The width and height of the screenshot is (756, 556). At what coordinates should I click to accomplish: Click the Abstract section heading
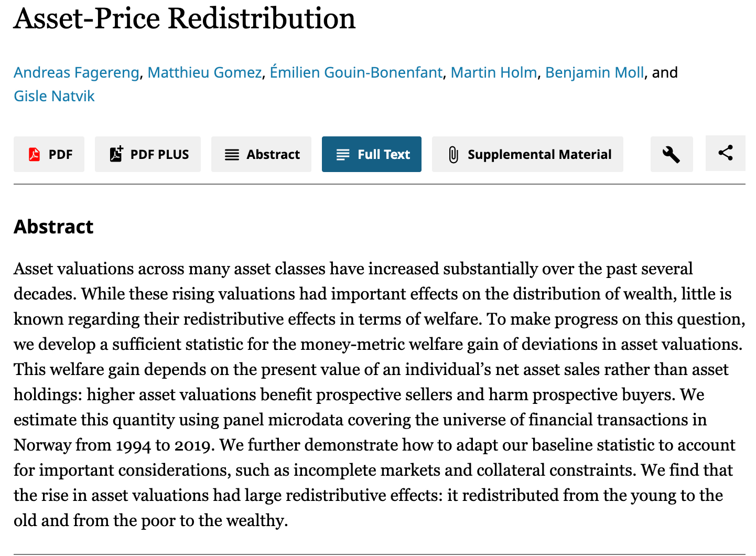pos(53,227)
